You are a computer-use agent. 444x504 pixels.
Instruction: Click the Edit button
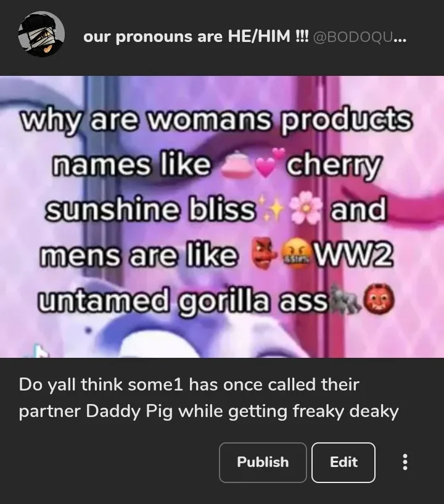click(343, 463)
